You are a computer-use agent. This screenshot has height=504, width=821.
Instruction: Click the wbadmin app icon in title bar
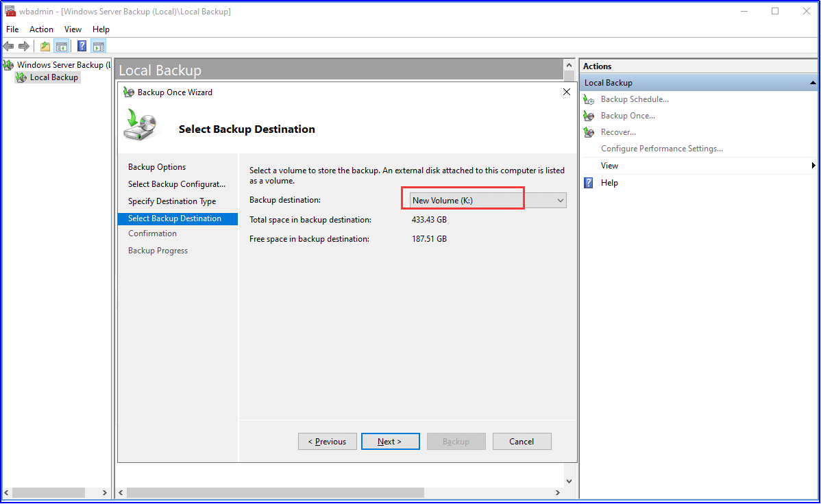(10, 11)
